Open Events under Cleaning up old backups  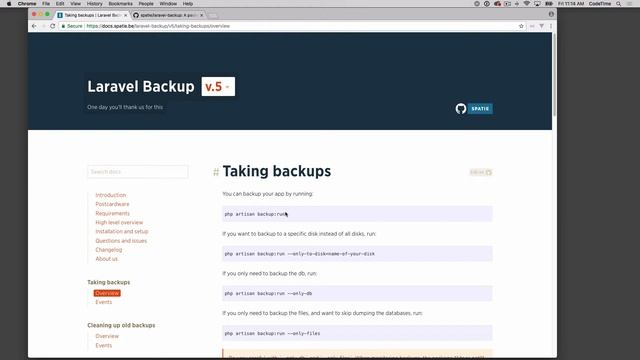[x=103, y=345]
